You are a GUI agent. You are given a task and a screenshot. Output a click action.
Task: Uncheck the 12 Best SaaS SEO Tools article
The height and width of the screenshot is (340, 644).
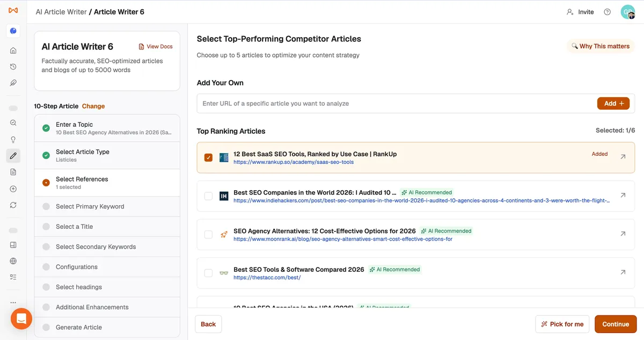[208, 157]
